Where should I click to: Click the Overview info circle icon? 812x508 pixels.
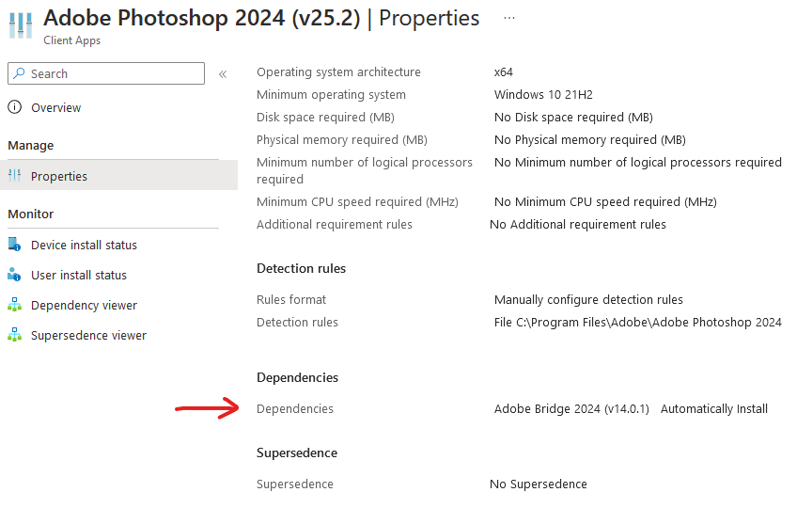click(x=15, y=107)
